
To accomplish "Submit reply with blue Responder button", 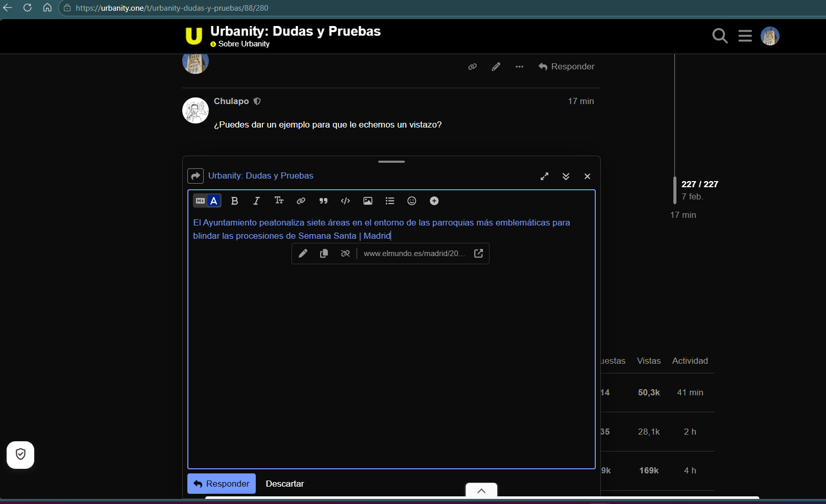I will (222, 484).
